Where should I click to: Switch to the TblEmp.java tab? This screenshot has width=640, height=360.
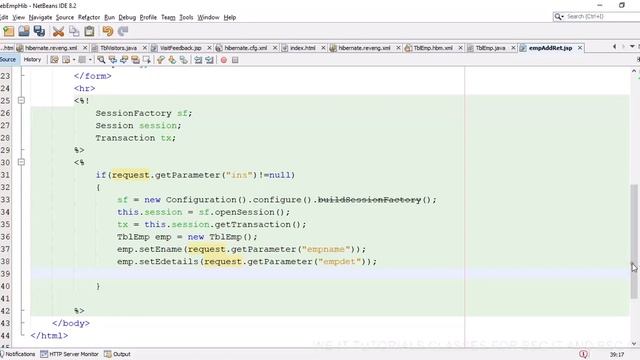pyautogui.click(x=490, y=48)
